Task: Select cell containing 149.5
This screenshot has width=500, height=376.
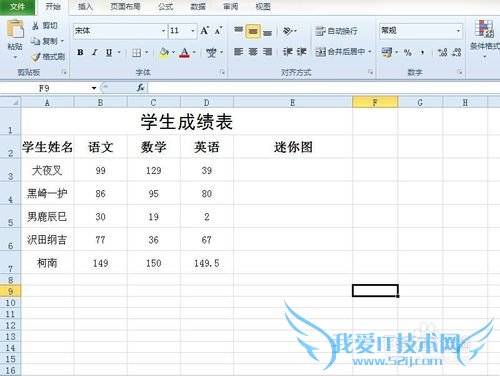Action: coord(207,263)
